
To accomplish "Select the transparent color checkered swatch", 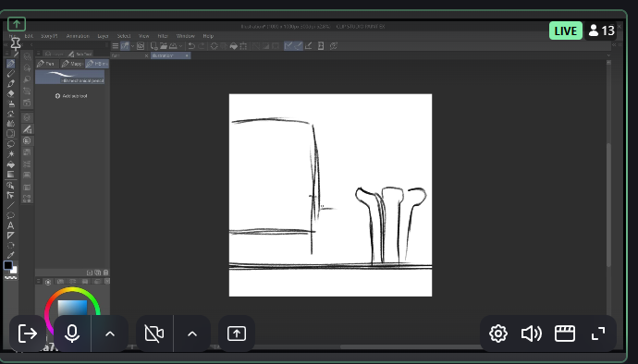I will (x=11, y=278).
